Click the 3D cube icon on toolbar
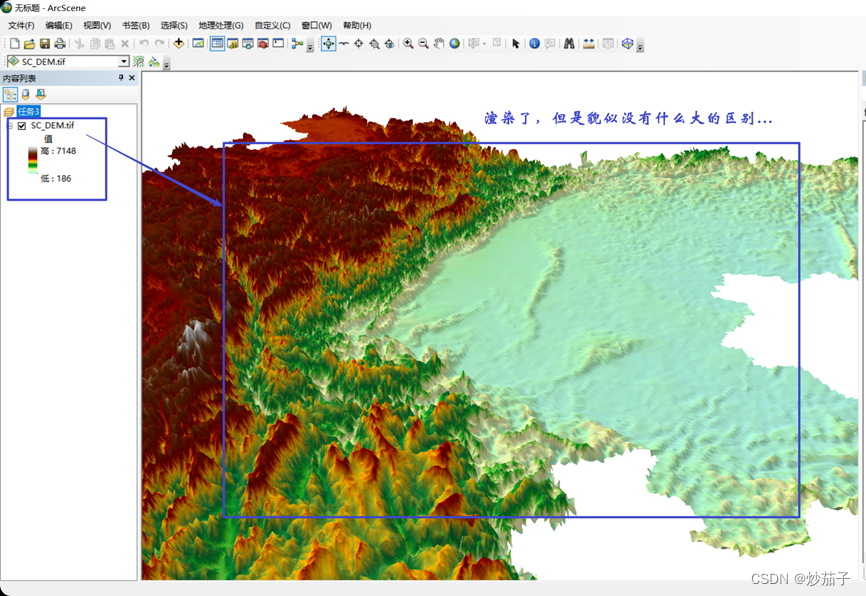Screen dimensions: 866x596 [x=627, y=44]
